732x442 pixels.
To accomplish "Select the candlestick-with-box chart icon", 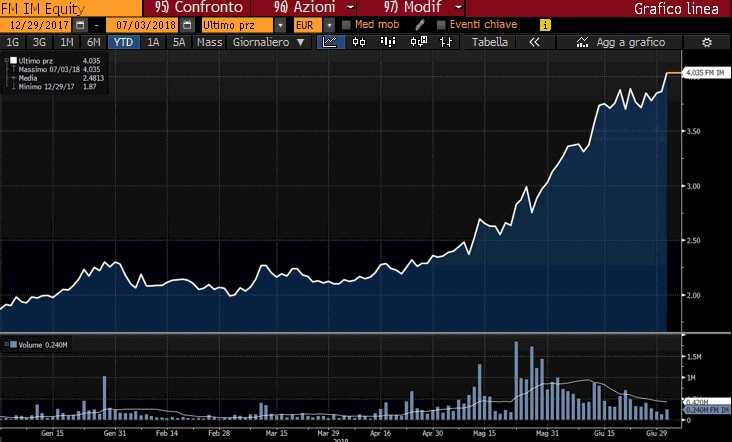I will [419, 42].
